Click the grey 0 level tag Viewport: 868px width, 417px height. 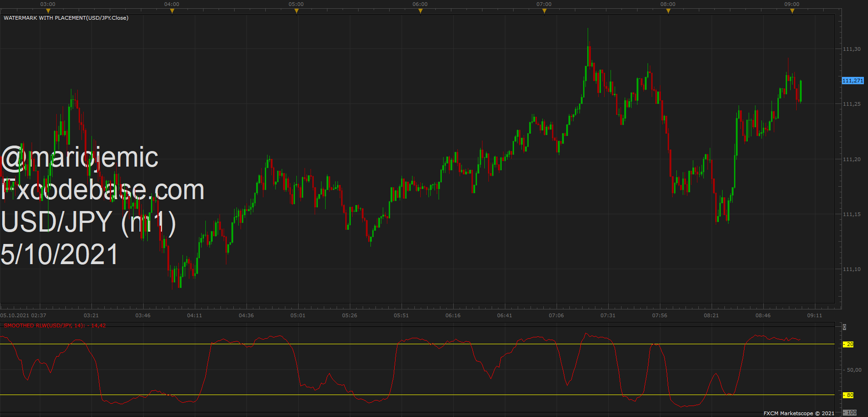point(845,327)
